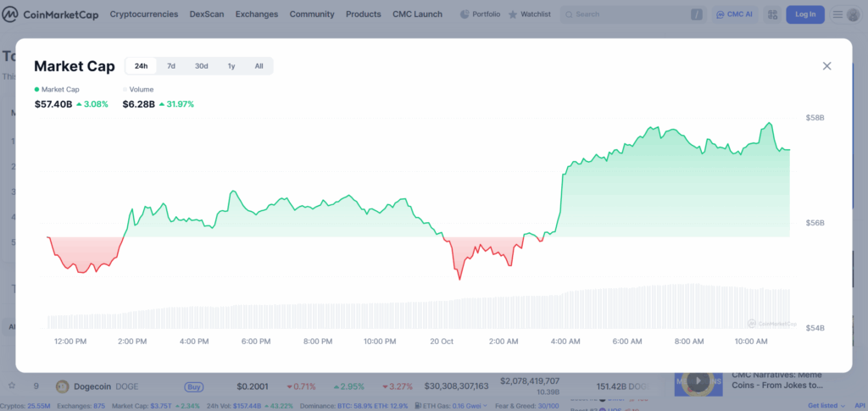Open Watchlist star icon link
The width and height of the screenshot is (868, 411).
529,14
